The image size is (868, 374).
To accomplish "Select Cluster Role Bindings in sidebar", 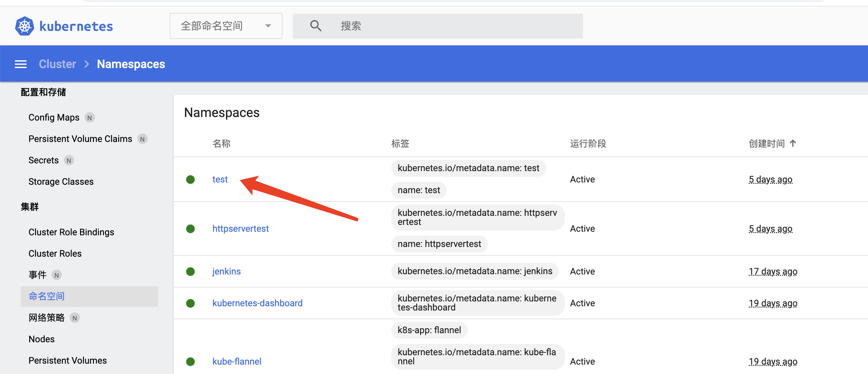I will pyautogui.click(x=71, y=232).
